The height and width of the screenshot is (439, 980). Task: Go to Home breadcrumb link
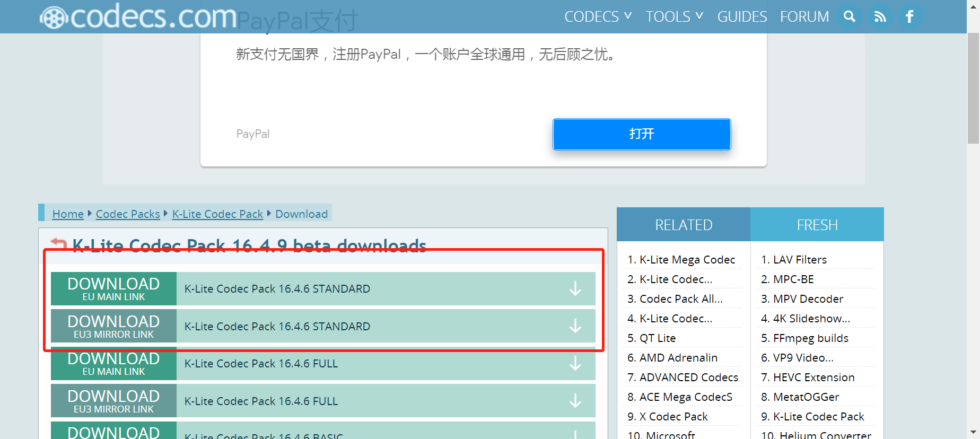point(68,214)
